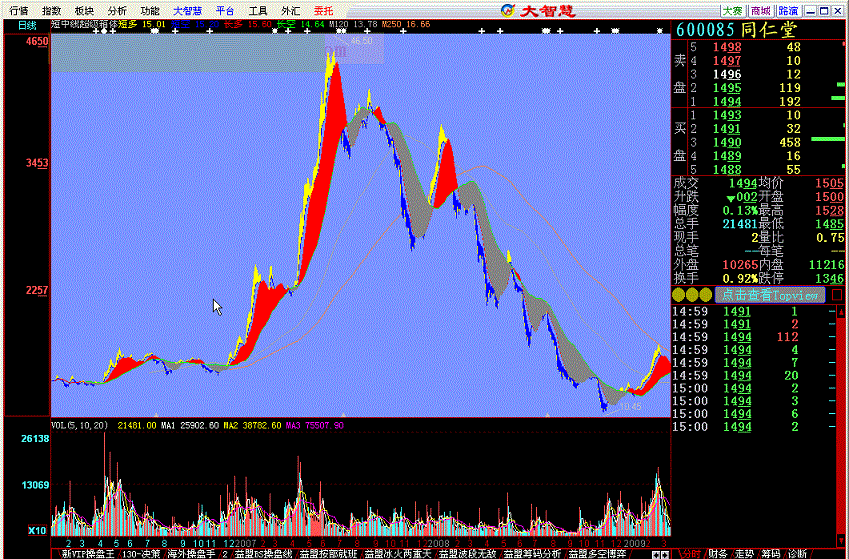
Task: Click the 4650 price axis label
Action: 37,41
